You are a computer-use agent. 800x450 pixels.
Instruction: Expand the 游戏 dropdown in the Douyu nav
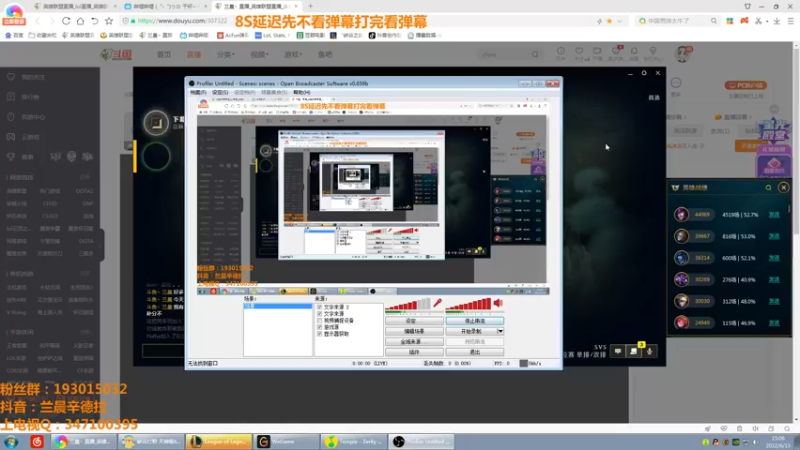point(293,54)
